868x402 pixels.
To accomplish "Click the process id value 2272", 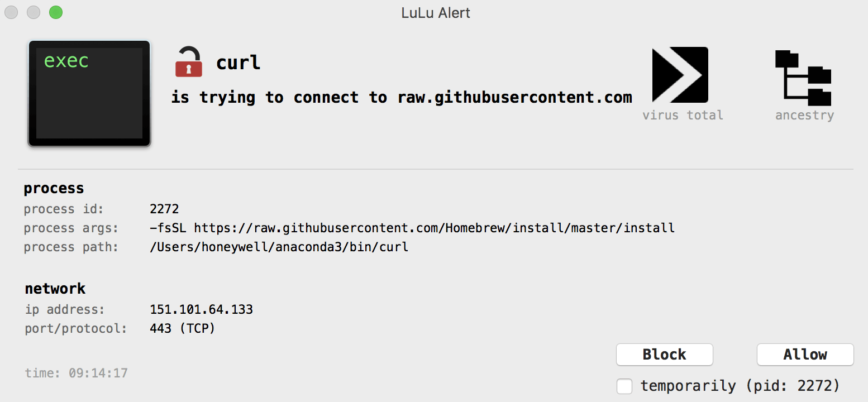I will [164, 209].
